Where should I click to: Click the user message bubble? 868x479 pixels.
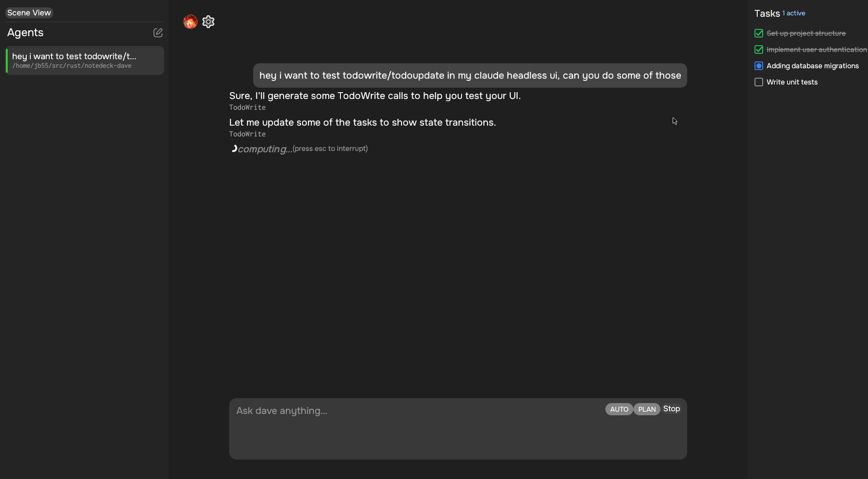(470, 75)
